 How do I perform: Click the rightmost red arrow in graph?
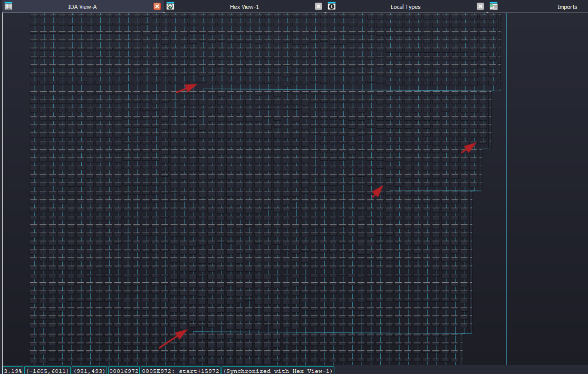point(469,147)
